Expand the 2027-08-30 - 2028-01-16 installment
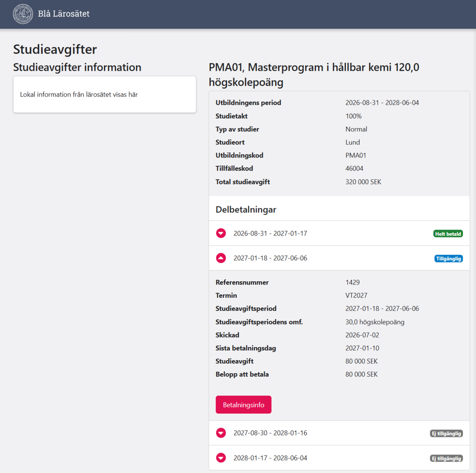The image size is (476, 473). 221,433
